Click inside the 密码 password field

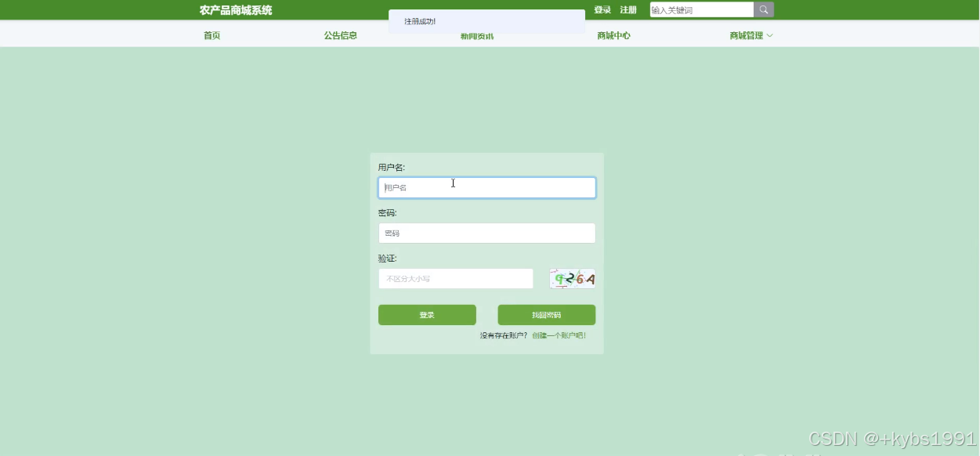[x=486, y=233]
